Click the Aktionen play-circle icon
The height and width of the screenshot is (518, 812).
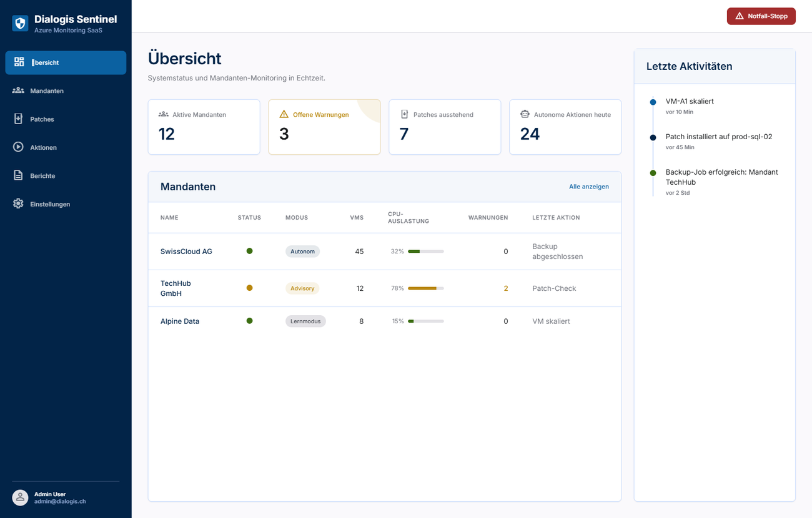[x=18, y=147]
